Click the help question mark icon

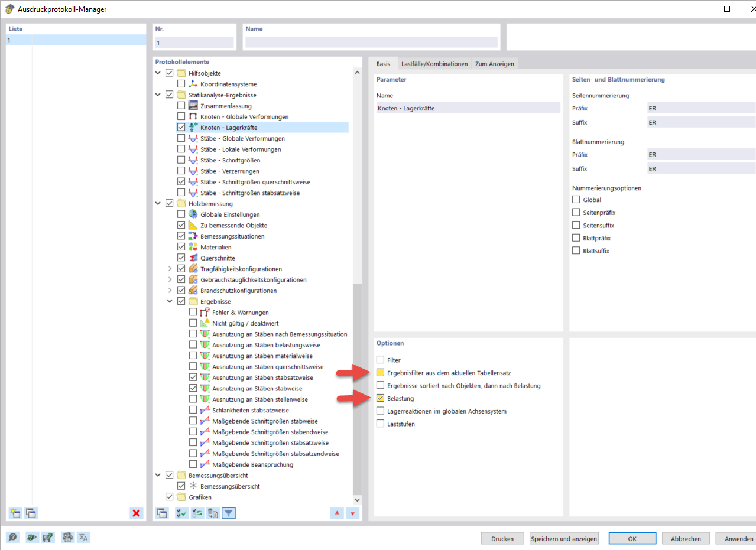coord(13,537)
